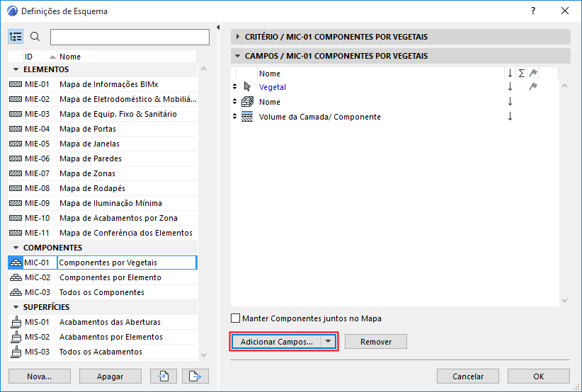Click the Nome field component icon
This screenshot has height=392, width=582.
pos(247,102)
